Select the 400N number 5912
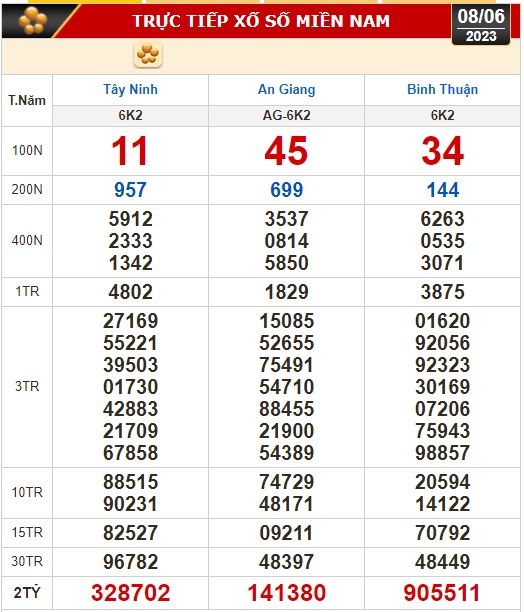The height and width of the screenshot is (612, 524). click(x=130, y=219)
